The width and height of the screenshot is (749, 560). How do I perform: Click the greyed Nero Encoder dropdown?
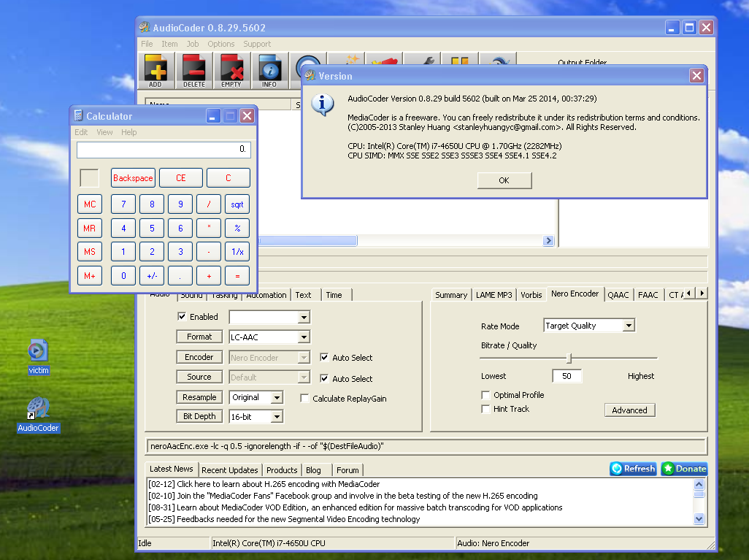click(x=270, y=358)
